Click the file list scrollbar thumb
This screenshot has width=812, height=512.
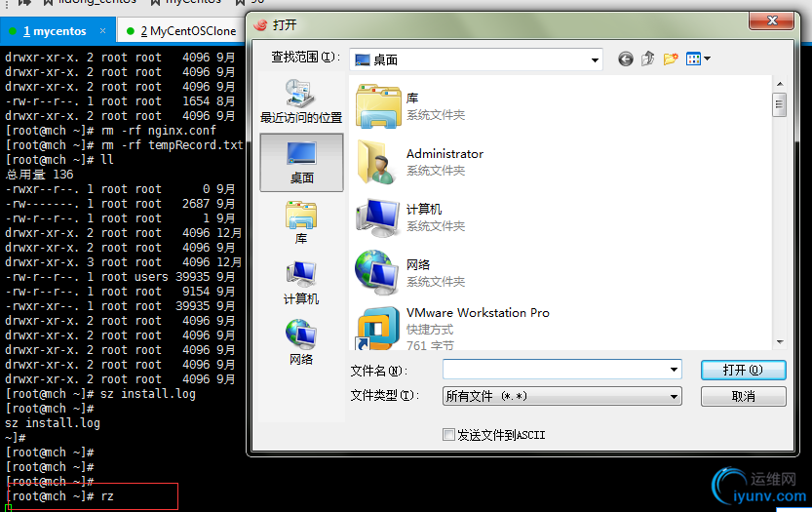tap(780, 105)
